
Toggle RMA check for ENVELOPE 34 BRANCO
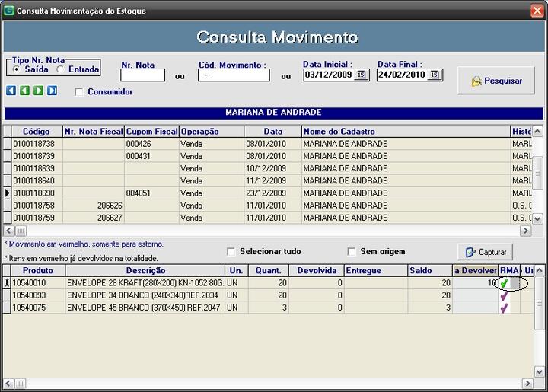504,296
